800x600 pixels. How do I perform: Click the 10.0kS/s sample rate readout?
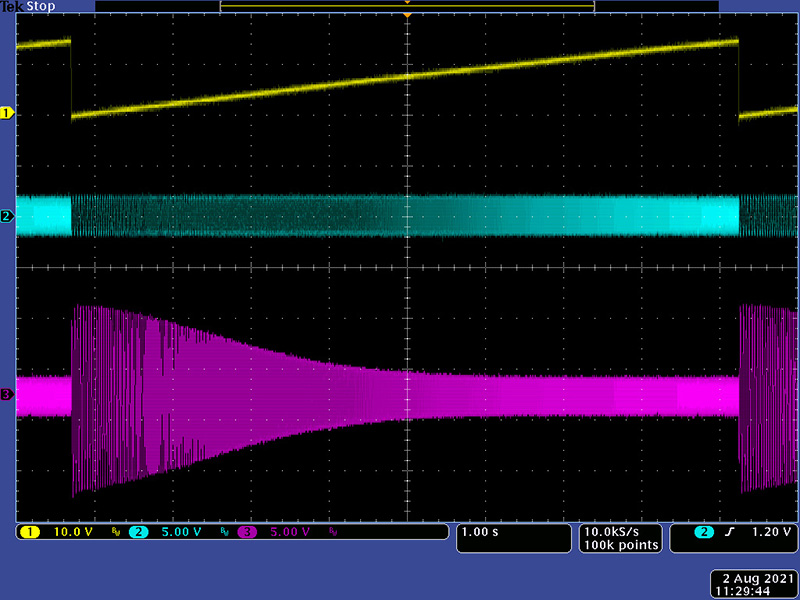click(620, 531)
